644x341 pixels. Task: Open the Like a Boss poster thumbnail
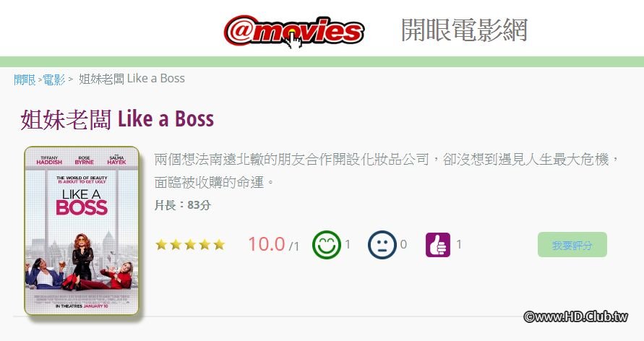click(82, 230)
